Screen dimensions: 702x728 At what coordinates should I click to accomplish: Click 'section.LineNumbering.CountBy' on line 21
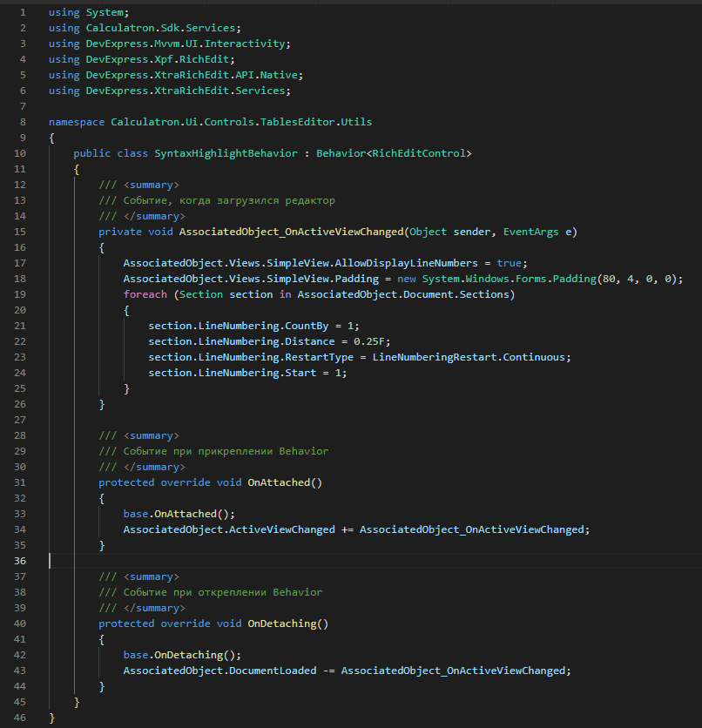(x=238, y=326)
